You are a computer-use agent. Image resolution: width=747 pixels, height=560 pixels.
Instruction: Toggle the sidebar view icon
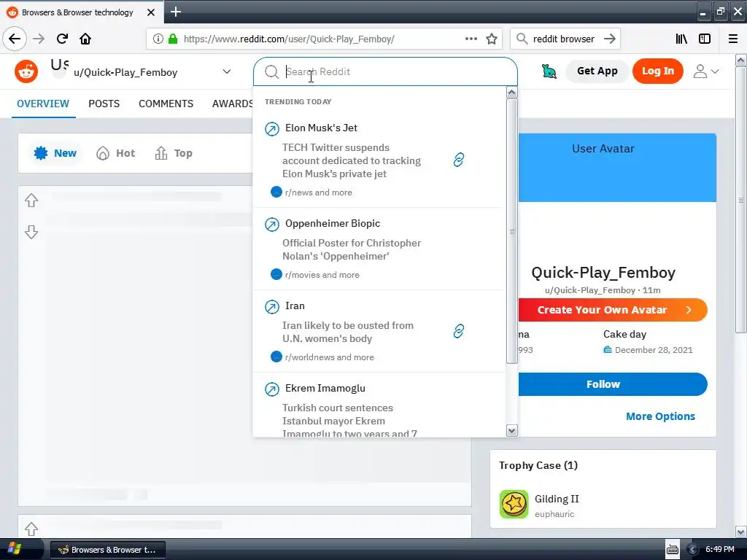[x=705, y=39]
